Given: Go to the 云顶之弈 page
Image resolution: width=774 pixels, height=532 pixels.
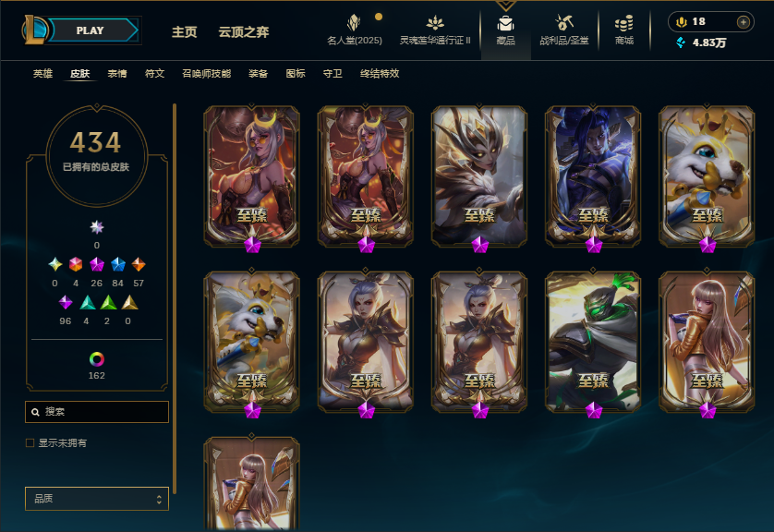Looking at the screenshot, I should 243,32.
